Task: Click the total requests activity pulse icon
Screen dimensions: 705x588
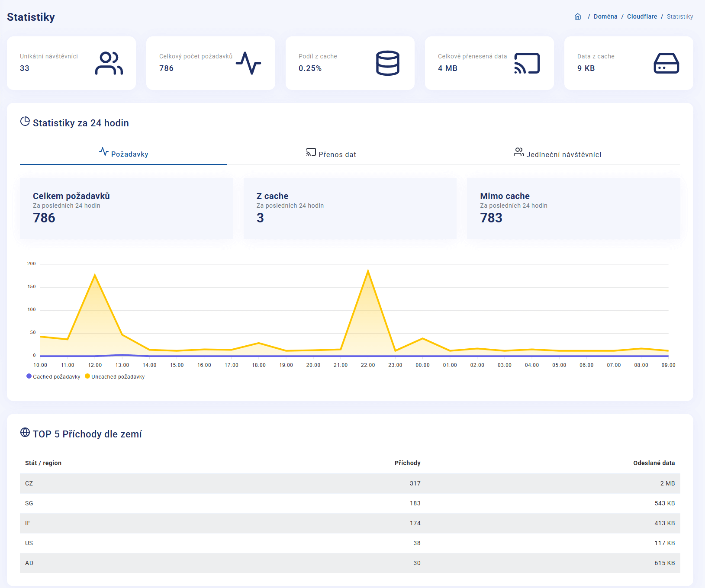Action: 248,63
